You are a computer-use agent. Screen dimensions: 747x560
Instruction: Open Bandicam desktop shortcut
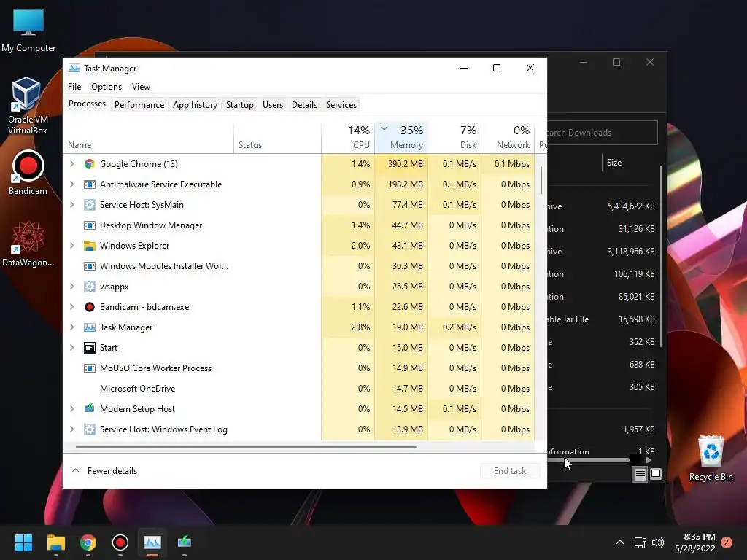tap(28, 173)
